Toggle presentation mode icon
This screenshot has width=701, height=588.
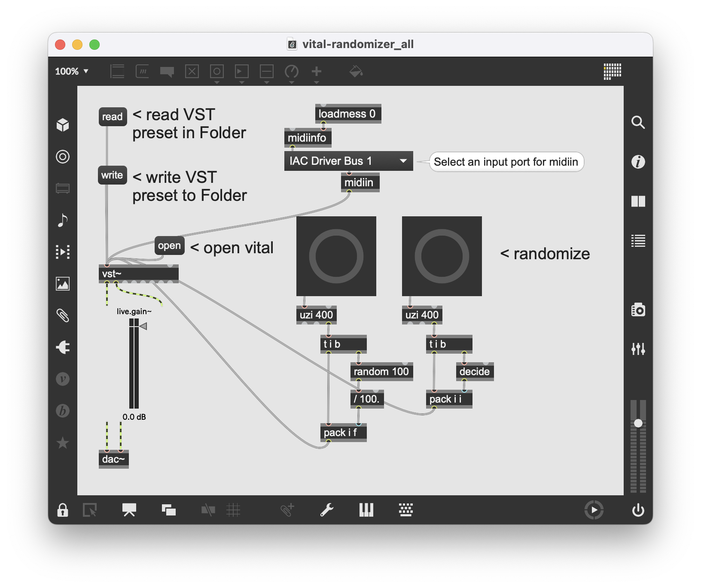(x=129, y=510)
